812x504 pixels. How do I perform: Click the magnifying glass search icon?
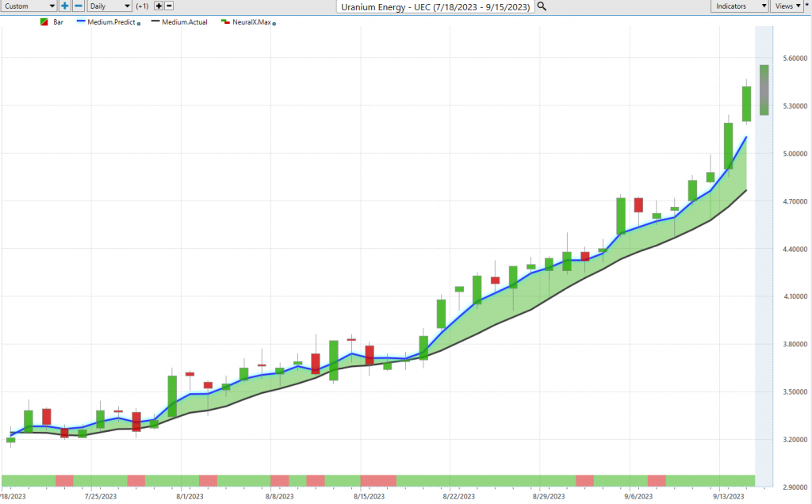point(542,6)
